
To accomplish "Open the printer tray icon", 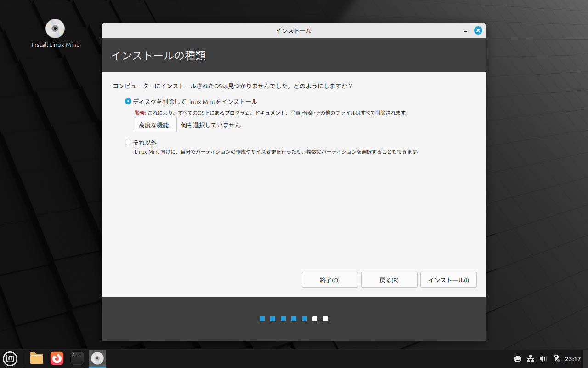I will click(x=518, y=359).
